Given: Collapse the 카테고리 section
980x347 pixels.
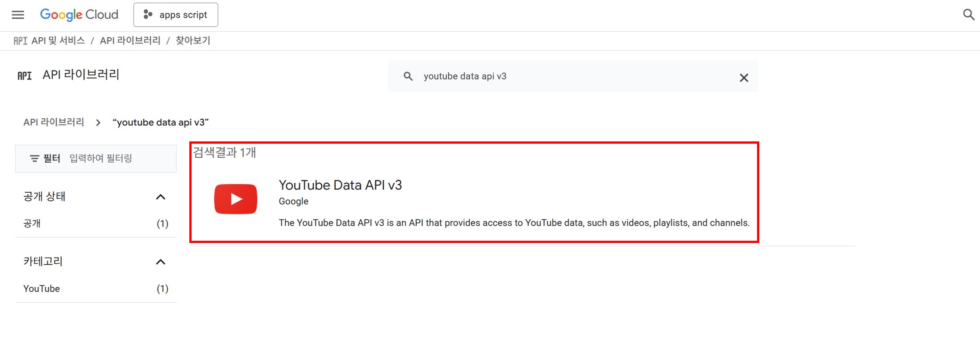Looking at the screenshot, I should [161, 262].
